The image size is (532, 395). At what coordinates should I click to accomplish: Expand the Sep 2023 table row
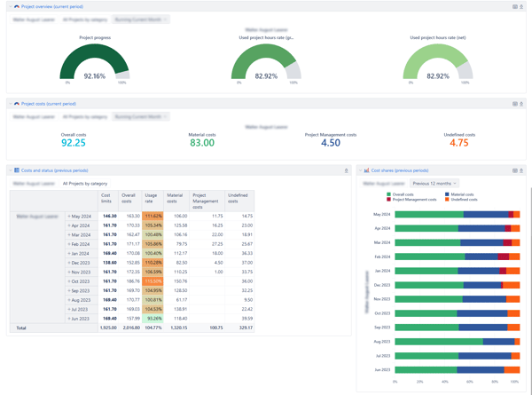pos(69,291)
